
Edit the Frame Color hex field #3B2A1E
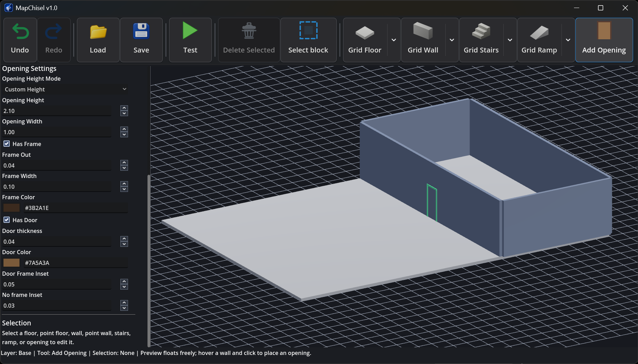(76, 208)
